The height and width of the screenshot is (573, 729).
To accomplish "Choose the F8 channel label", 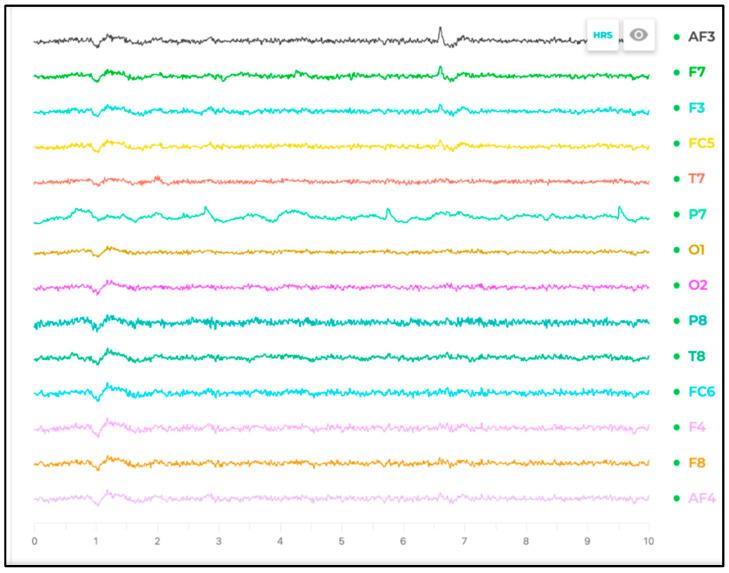I will click(697, 463).
